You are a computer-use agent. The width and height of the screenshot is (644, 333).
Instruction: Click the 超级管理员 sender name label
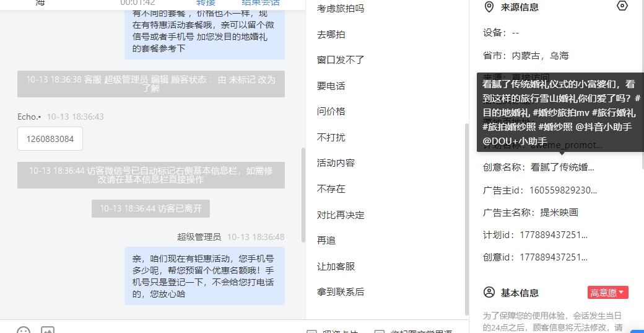click(199, 237)
